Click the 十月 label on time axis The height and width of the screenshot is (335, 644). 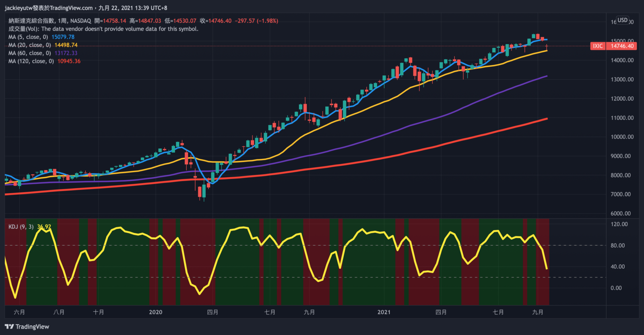[x=99, y=312]
